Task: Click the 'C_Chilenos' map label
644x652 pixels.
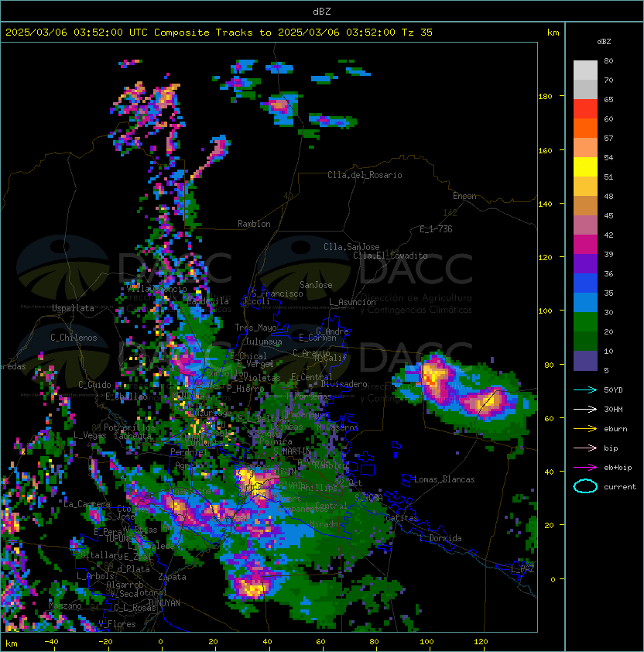Action: pos(74,338)
